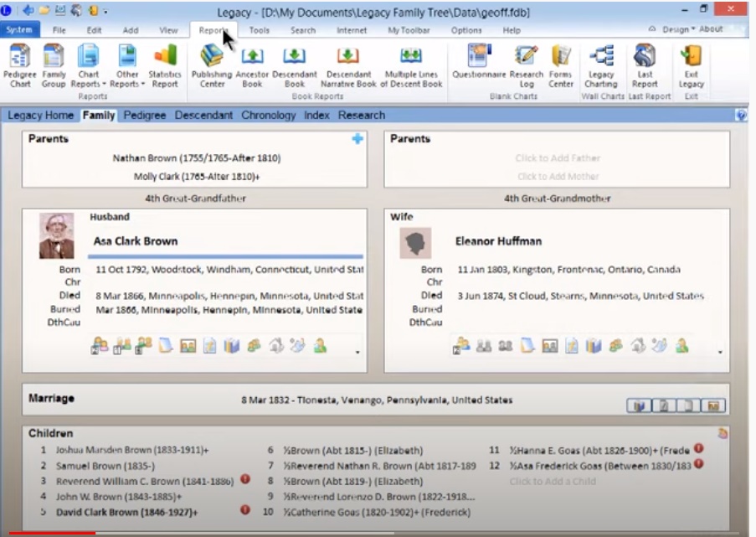Viewport: 756px width, 537px height.
Task: Select child Catherine Goas (1820-1902)
Action: tap(377, 512)
